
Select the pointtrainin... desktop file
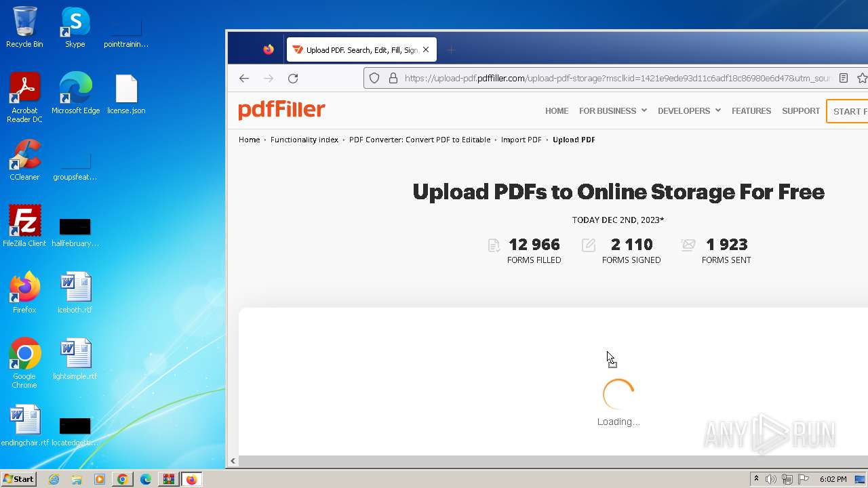(126, 31)
